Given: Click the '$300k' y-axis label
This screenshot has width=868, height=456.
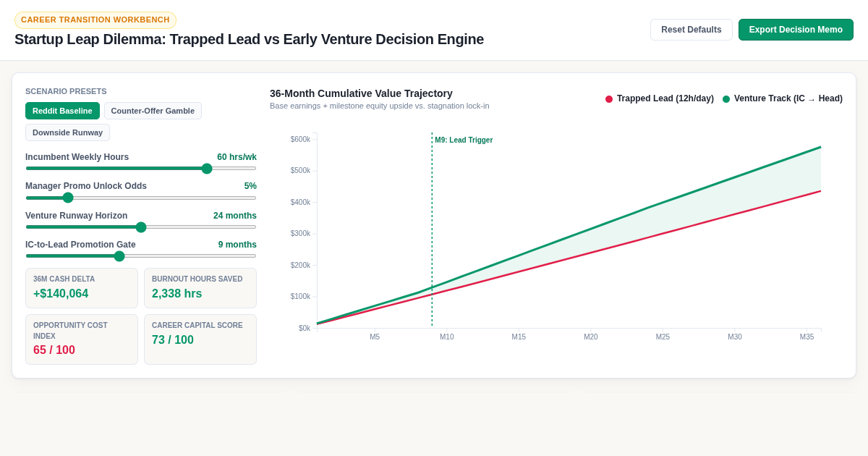Looking at the screenshot, I should click(300, 234).
